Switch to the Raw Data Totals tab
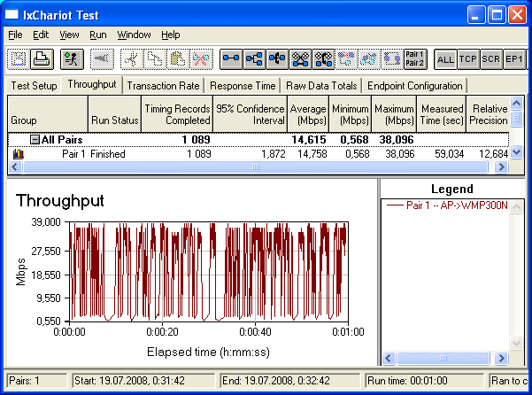Screen dimensions: 532x395 [321, 86]
